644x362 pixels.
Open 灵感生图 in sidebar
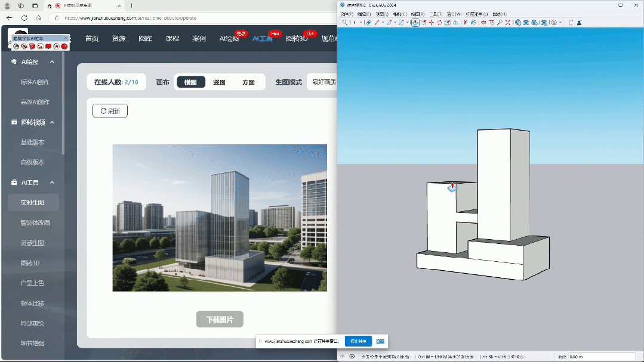point(33,243)
